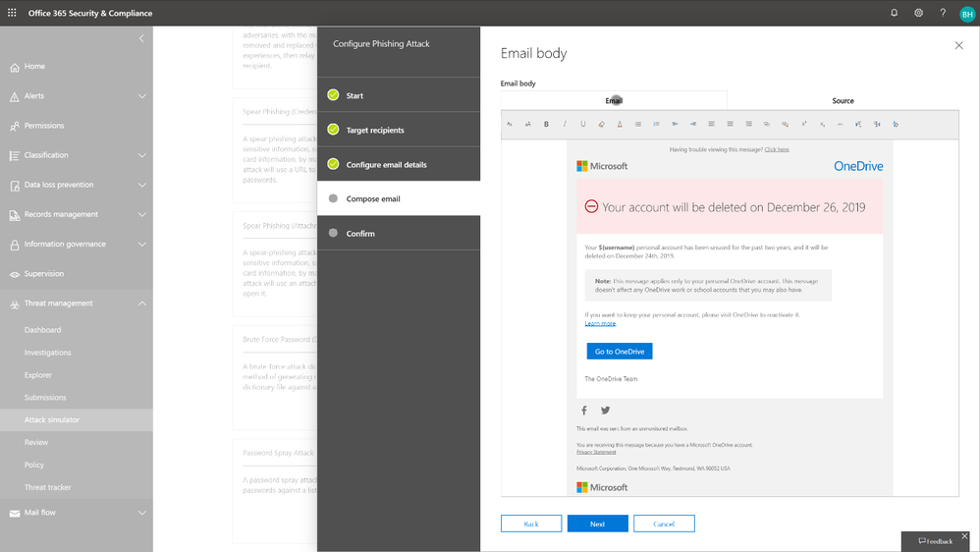
Task: Toggle underline formatting in email editor
Action: tap(582, 124)
